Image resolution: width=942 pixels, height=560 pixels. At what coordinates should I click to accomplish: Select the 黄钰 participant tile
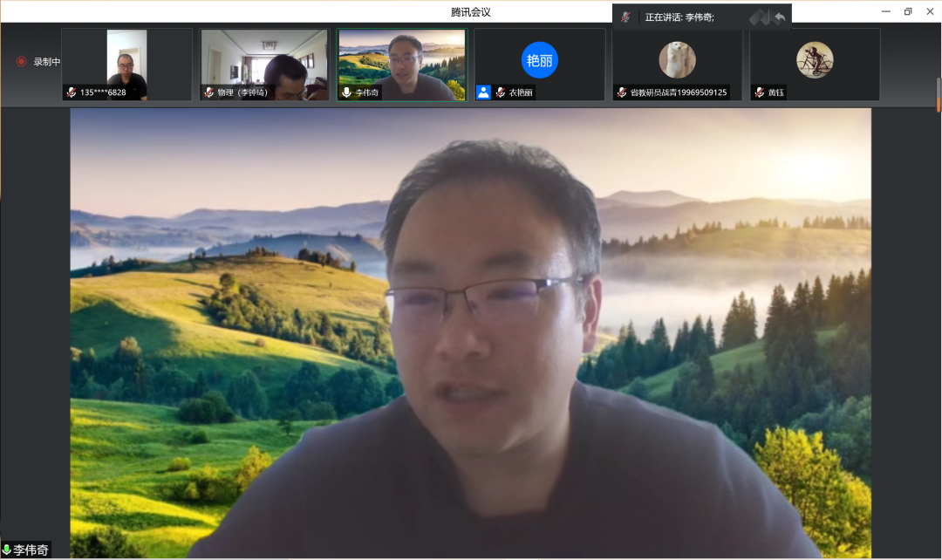pos(815,65)
